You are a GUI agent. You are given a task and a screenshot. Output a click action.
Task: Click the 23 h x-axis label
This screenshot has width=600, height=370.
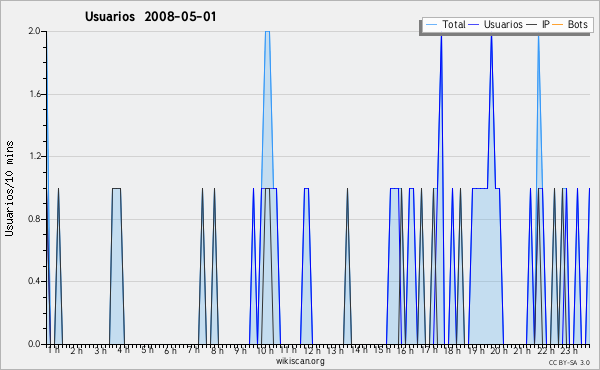569,350
